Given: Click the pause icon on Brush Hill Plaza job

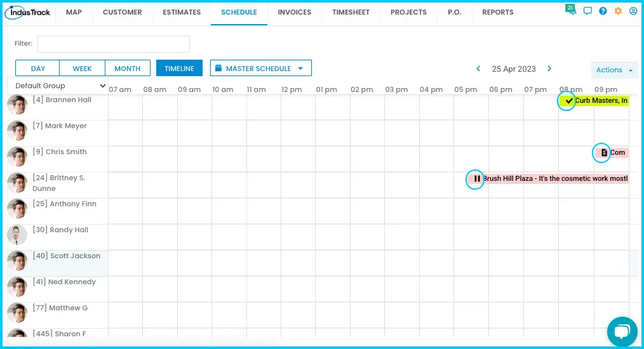Looking at the screenshot, I should point(477,178).
